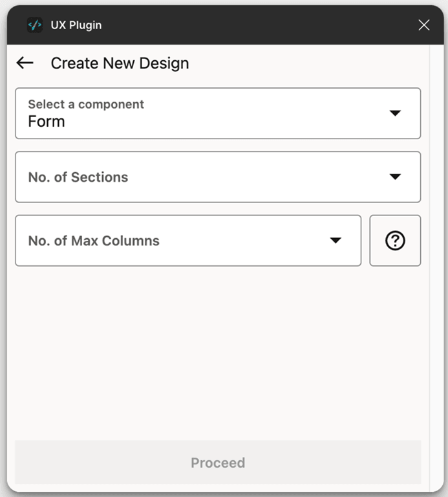
Task: Click the Select a component label
Action: (x=86, y=104)
